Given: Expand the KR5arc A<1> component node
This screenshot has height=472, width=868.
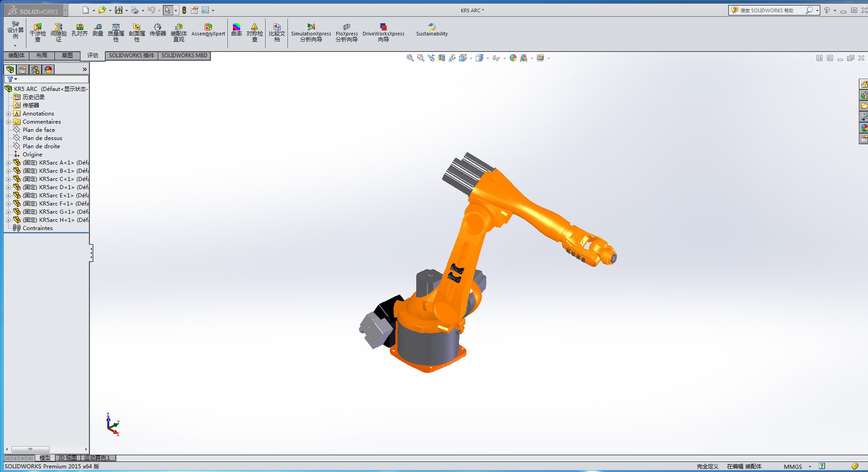Looking at the screenshot, I should [x=8, y=163].
